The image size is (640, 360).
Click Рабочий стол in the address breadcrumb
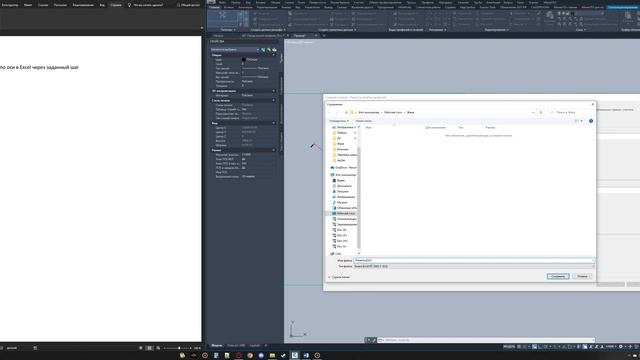tap(393, 112)
